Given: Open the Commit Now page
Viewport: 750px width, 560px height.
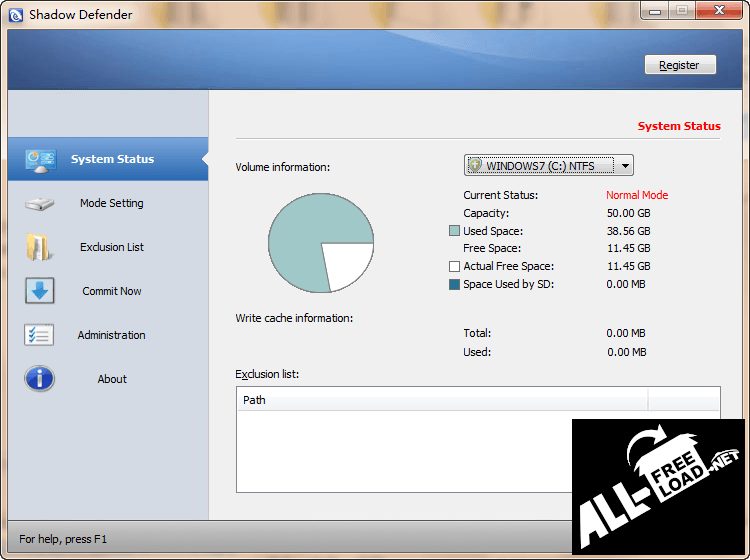Looking at the screenshot, I should point(111,292).
